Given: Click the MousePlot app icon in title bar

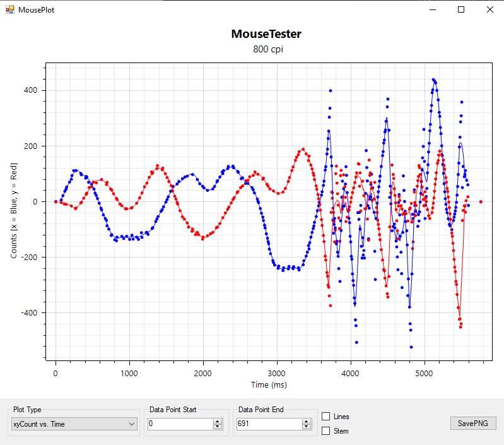Looking at the screenshot, I should click(x=9, y=10).
